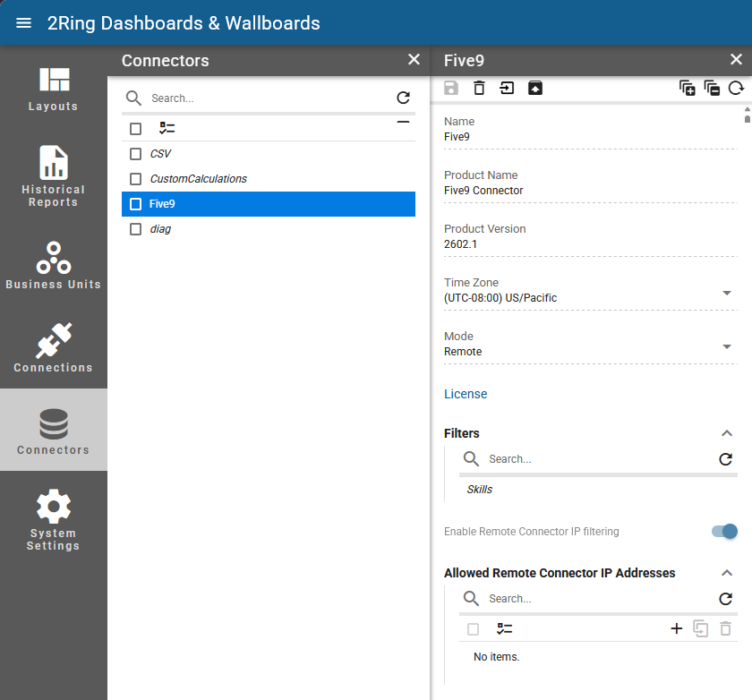Refresh the Connectors list
The image size is (752, 700).
tap(404, 98)
